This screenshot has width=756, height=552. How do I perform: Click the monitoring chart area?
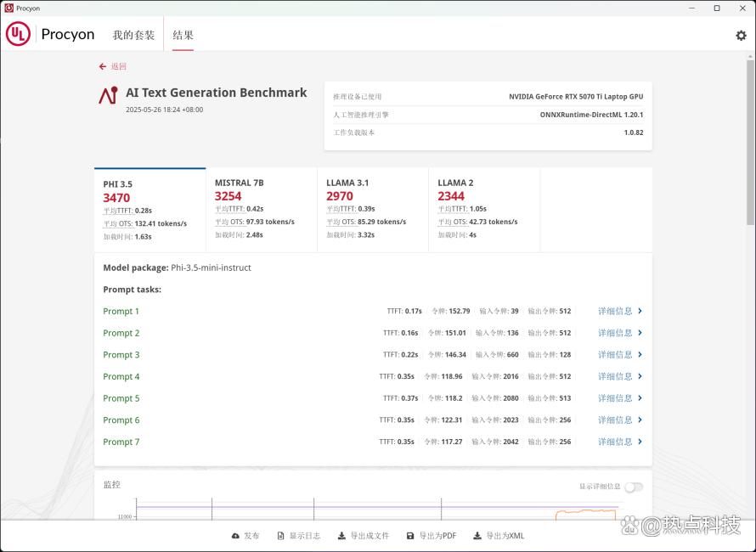tap(376, 509)
